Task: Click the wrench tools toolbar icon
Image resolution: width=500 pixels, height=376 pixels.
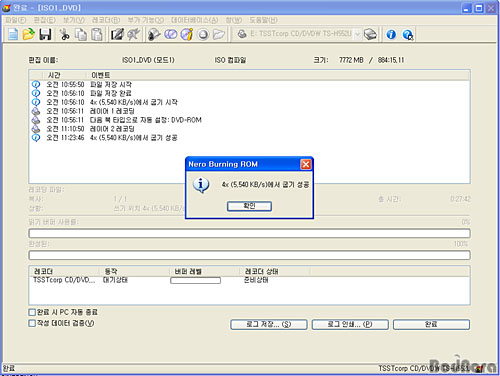Action: coord(133,34)
